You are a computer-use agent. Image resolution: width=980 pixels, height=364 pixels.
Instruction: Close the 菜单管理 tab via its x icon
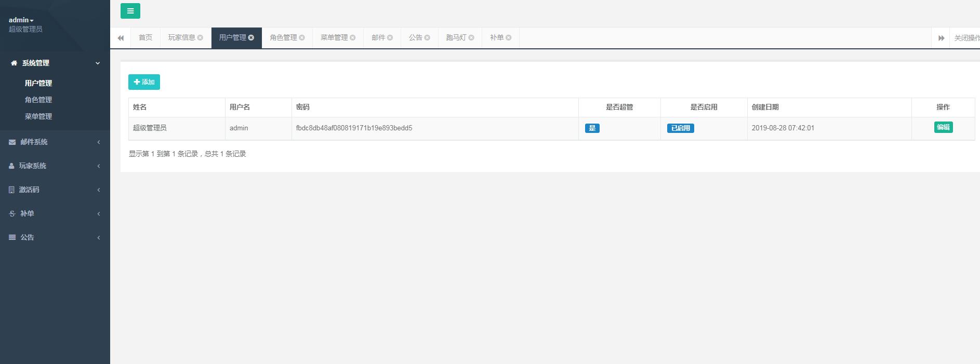[x=353, y=38]
